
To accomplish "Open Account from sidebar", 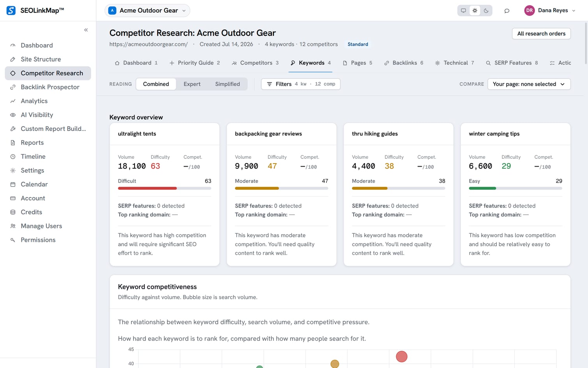I will (x=48, y=198).
